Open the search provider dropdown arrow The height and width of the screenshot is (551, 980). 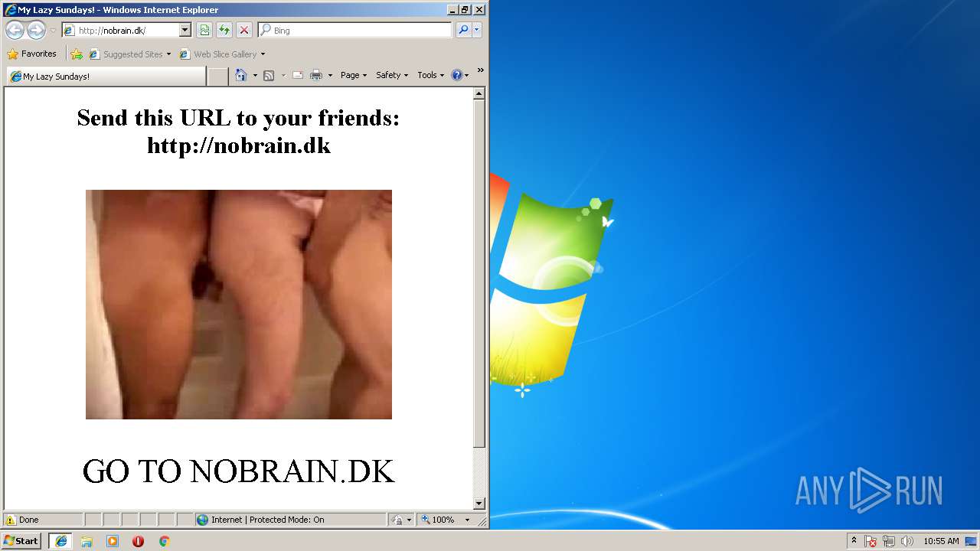coord(477,30)
